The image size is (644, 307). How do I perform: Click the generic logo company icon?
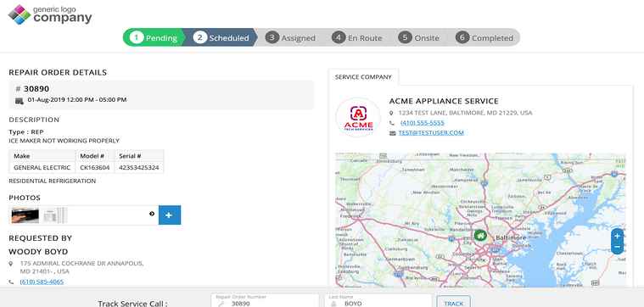click(20, 14)
